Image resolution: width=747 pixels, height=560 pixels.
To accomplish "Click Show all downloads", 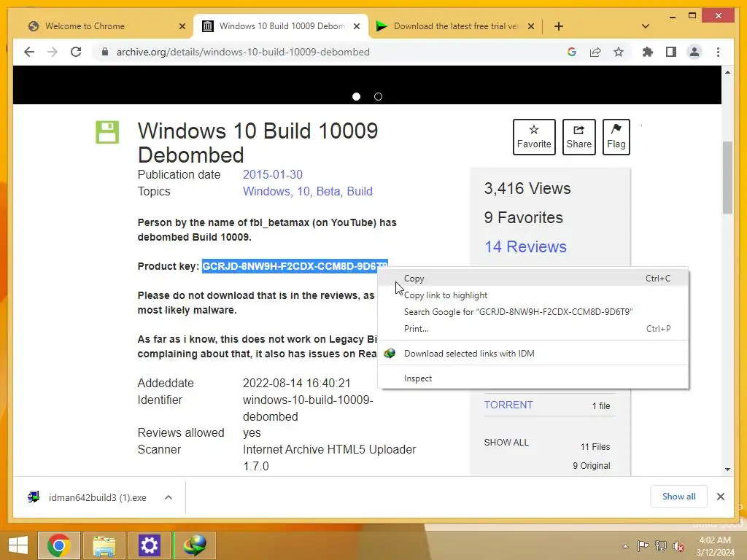I will tap(679, 497).
